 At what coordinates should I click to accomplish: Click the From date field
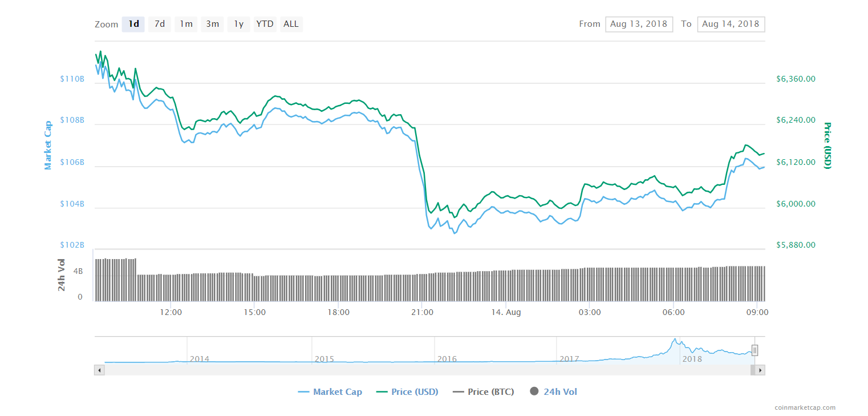tap(639, 24)
